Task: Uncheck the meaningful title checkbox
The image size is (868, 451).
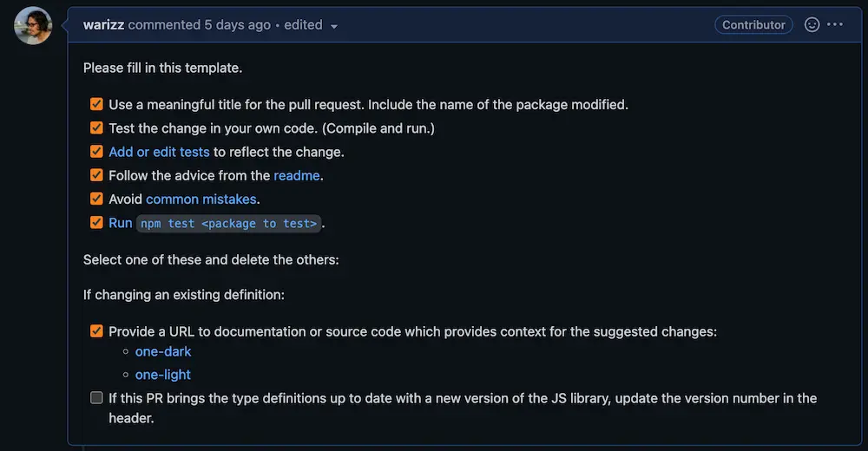Action: (96, 104)
